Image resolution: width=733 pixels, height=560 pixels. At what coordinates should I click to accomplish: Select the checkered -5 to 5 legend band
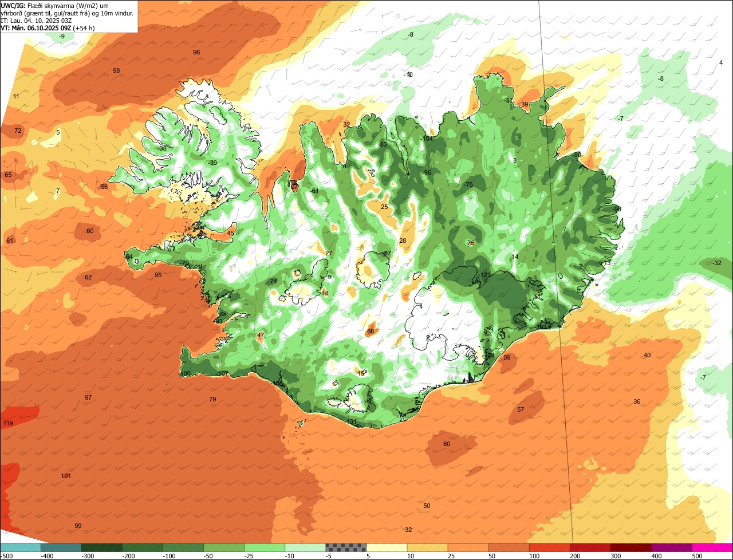tap(346, 547)
